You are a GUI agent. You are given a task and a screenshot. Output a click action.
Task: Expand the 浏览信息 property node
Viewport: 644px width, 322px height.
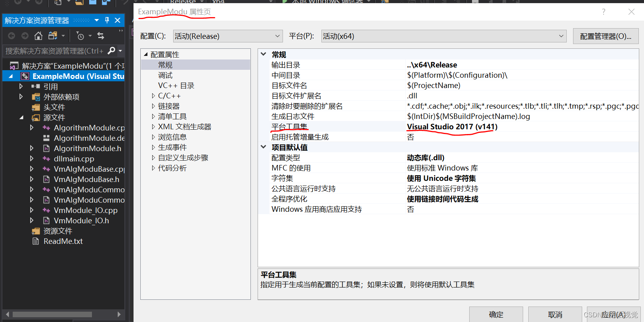(x=153, y=137)
